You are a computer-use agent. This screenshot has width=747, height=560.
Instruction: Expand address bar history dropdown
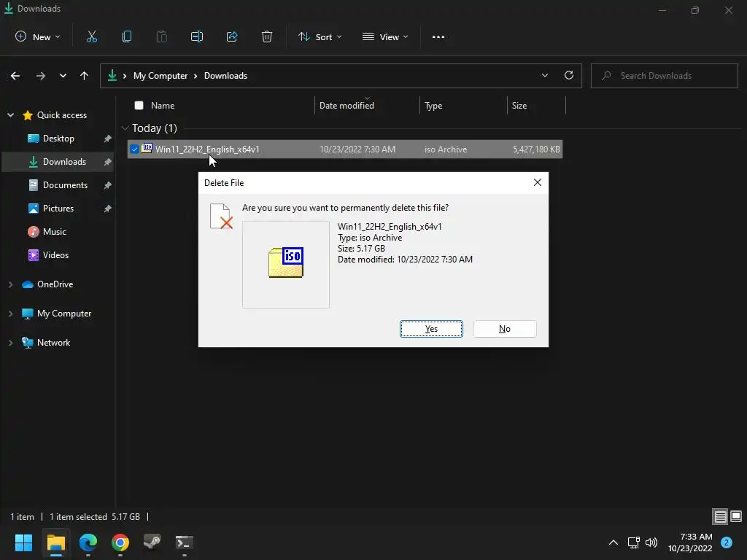(x=544, y=75)
